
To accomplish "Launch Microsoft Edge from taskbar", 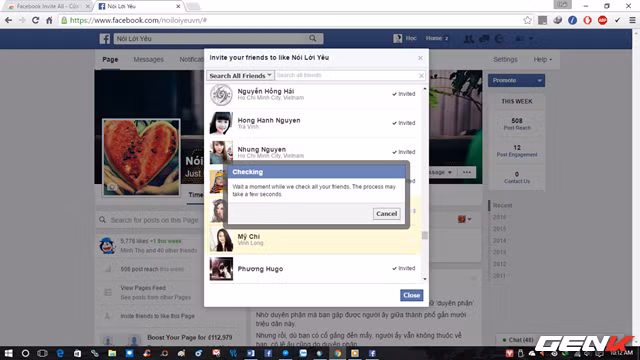I will (60, 353).
